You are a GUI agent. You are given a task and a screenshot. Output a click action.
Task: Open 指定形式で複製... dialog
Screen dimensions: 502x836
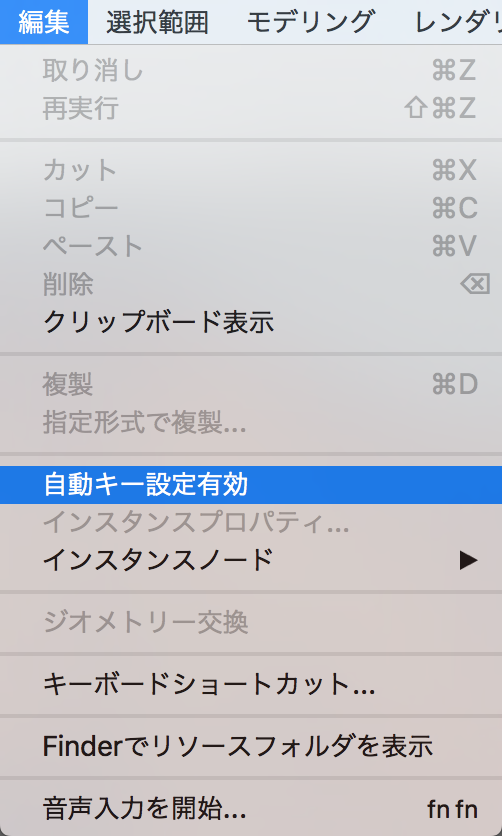click(251, 422)
